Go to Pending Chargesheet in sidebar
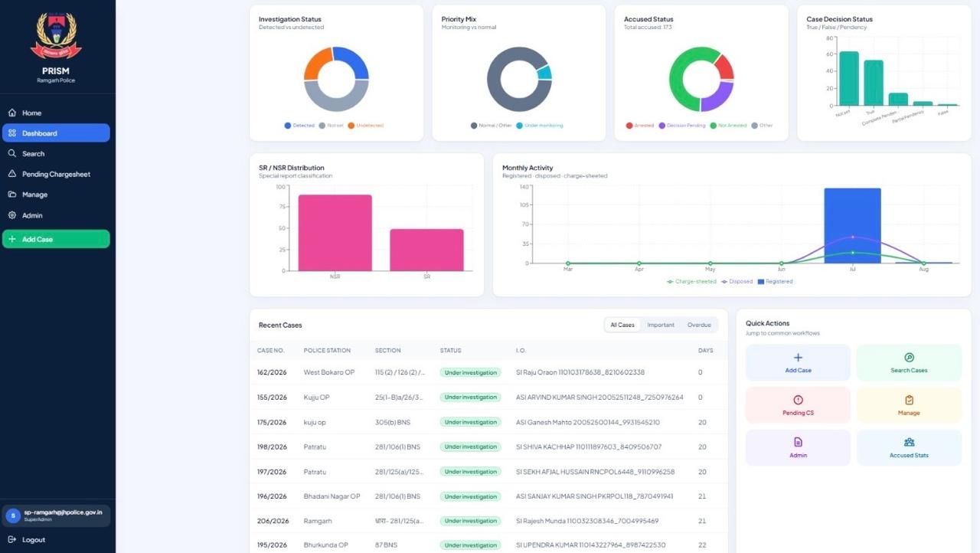 click(x=56, y=174)
